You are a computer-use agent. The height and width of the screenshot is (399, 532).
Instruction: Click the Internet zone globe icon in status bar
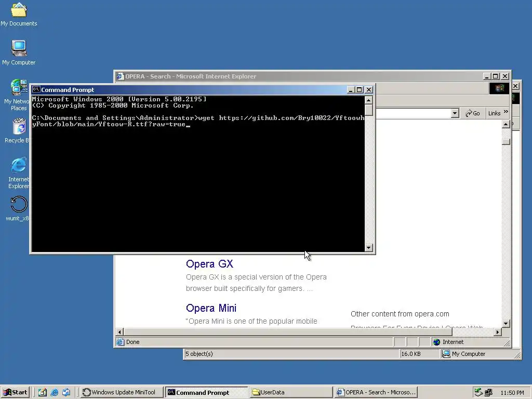tap(437, 342)
